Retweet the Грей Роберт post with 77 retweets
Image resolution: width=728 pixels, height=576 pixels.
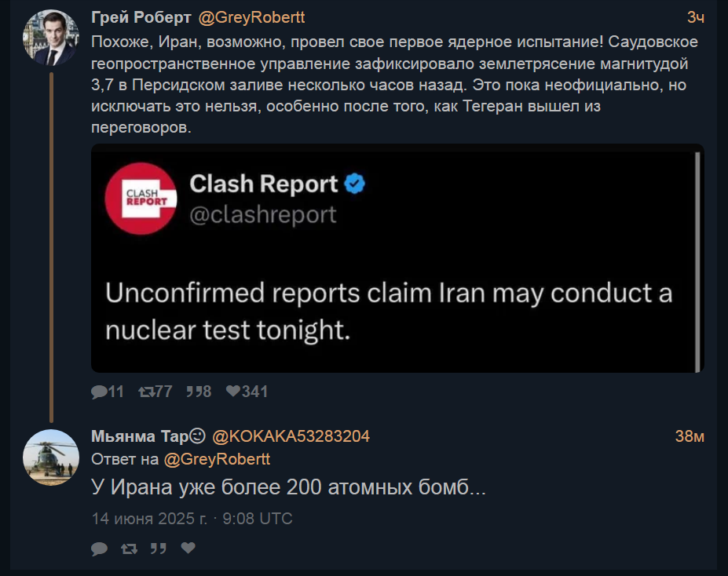click(x=155, y=392)
